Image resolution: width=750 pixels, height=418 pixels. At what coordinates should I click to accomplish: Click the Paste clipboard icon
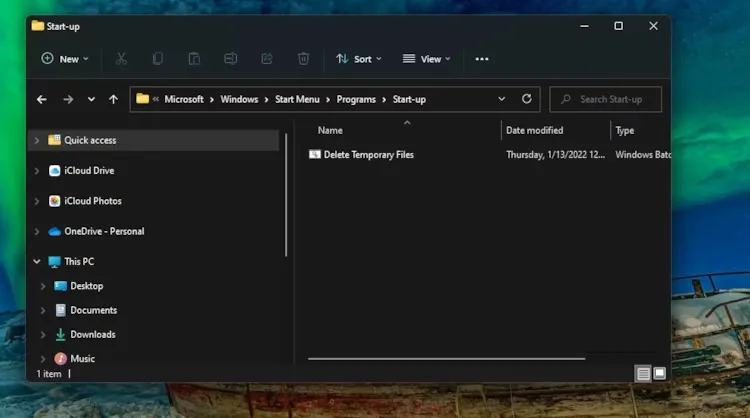point(194,59)
